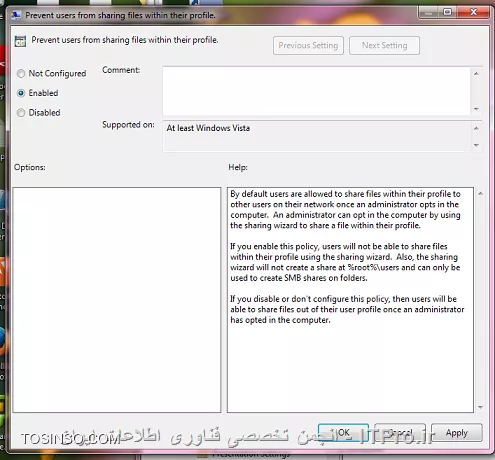This screenshot has width=495, height=460.
Task: Maximize the policy dialog window
Action: pos(447,12)
